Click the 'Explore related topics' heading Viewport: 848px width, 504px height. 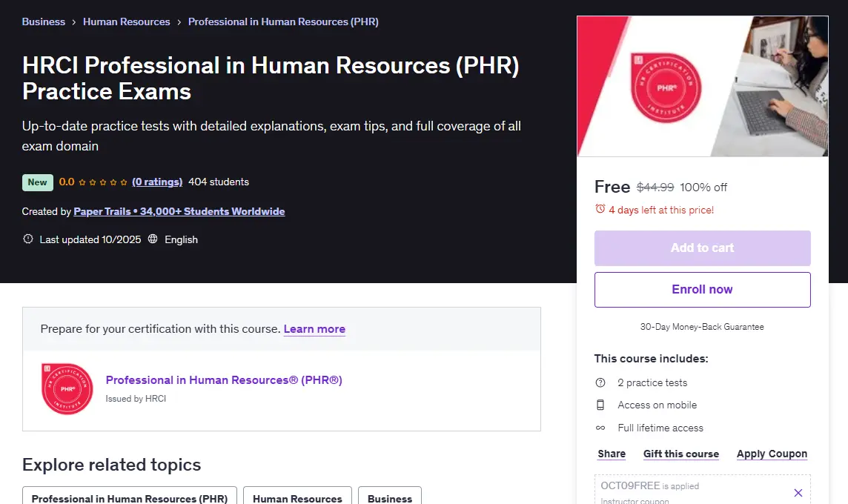[111, 465]
